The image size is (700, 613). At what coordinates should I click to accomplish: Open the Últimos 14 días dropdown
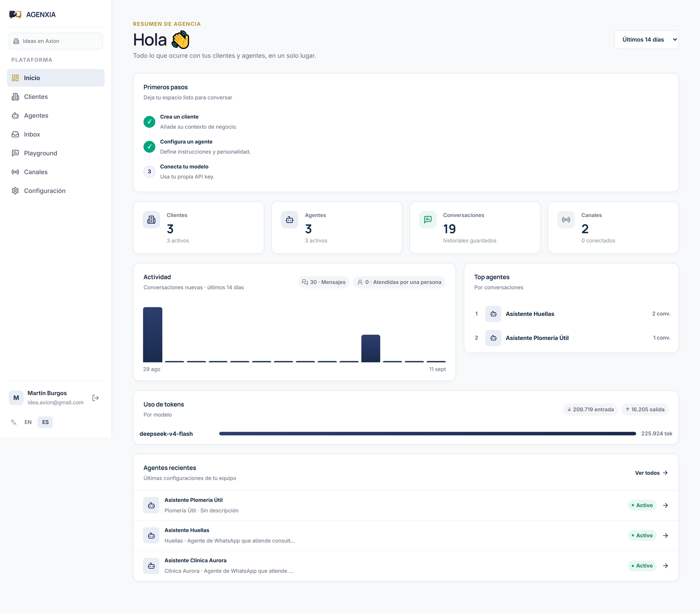[646, 40]
